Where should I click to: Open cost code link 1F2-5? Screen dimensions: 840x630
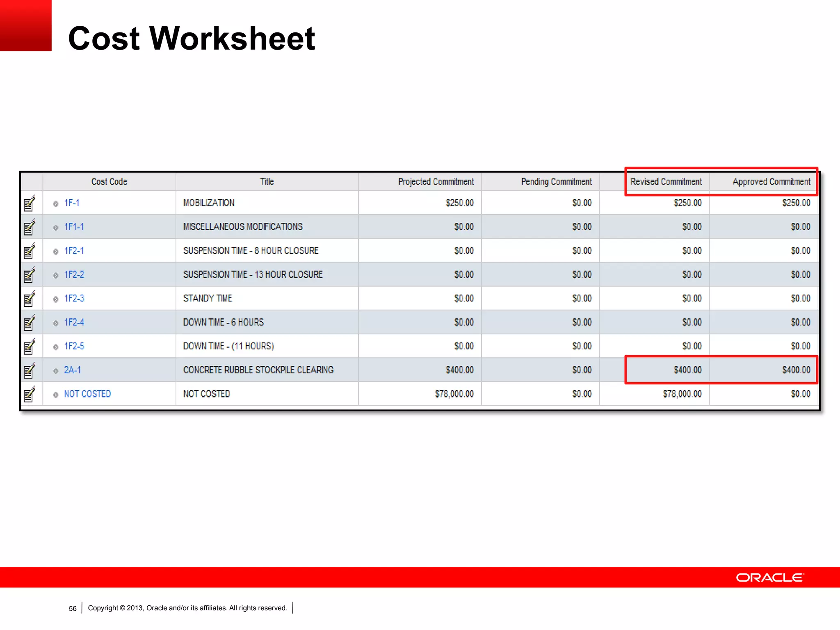74,346
